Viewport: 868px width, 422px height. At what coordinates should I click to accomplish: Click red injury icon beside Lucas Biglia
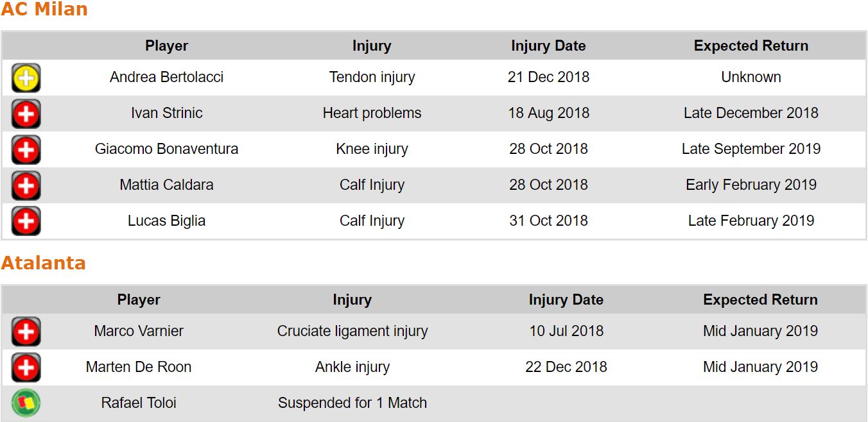[x=26, y=222]
